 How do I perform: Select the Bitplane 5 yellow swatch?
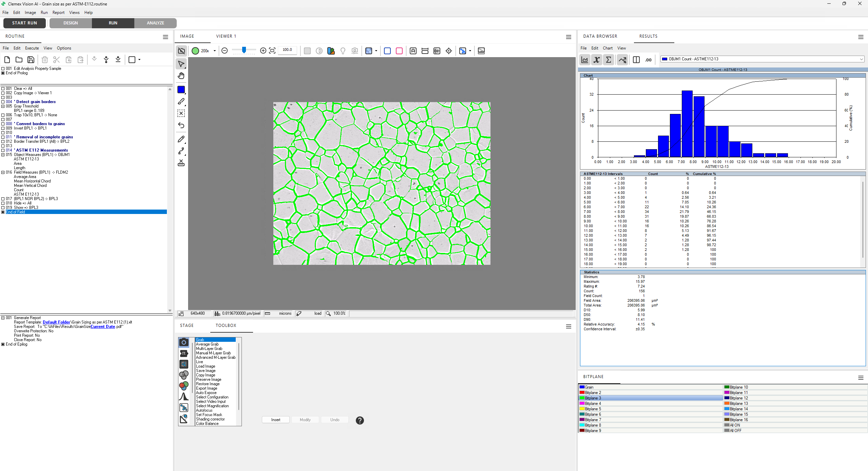[582, 409]
